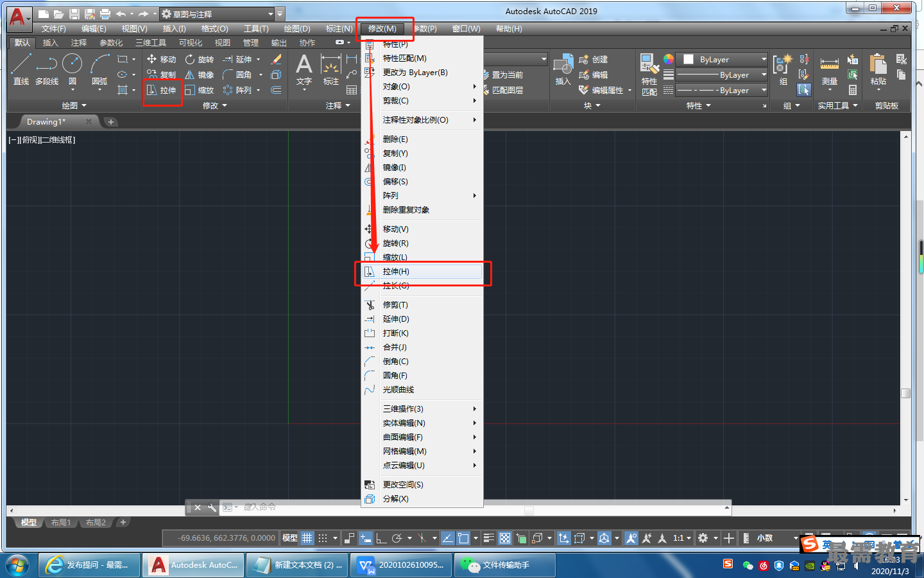Open the 文件(F) menu
This screenshot has height=578, width=924.
pos(54,29)
